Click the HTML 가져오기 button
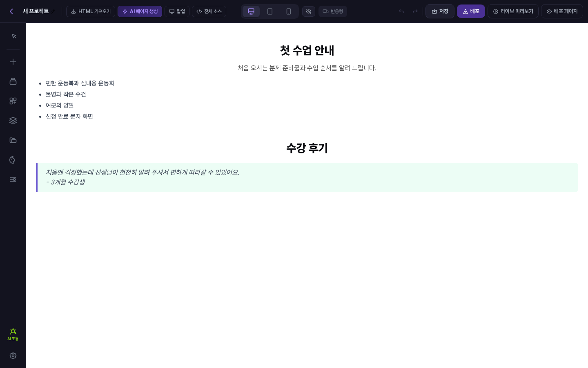The height and width of the screenshot is (368, 588). click(91, 11)
